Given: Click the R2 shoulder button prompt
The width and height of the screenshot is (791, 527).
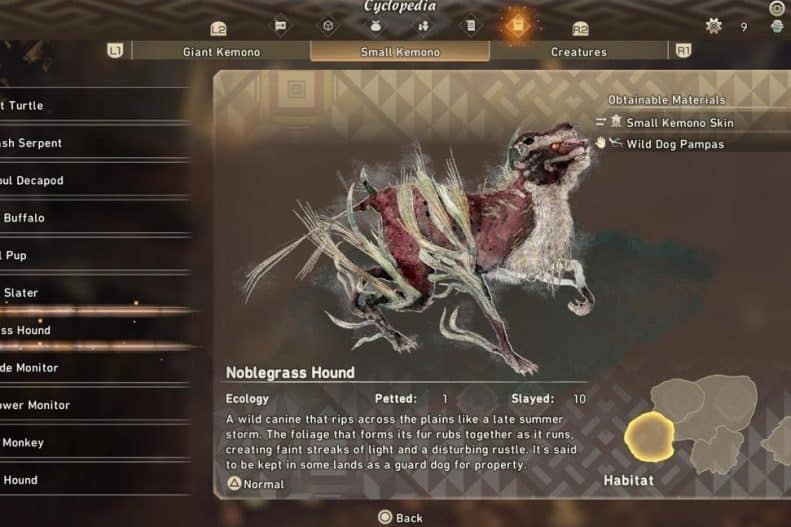Looking at the screenshot, I should tap(580, 29).
